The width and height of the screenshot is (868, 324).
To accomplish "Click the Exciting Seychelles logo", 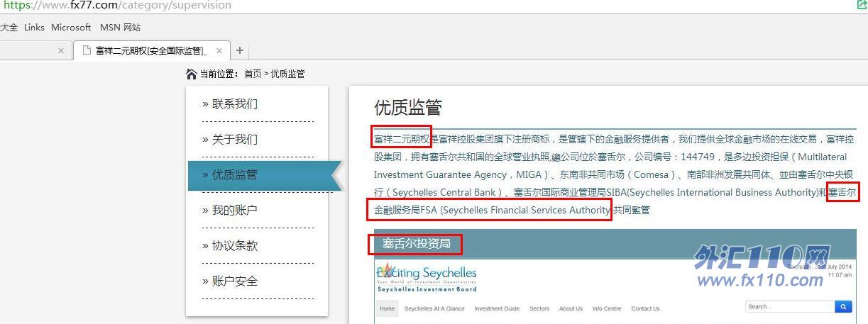I will coord(427,277).
